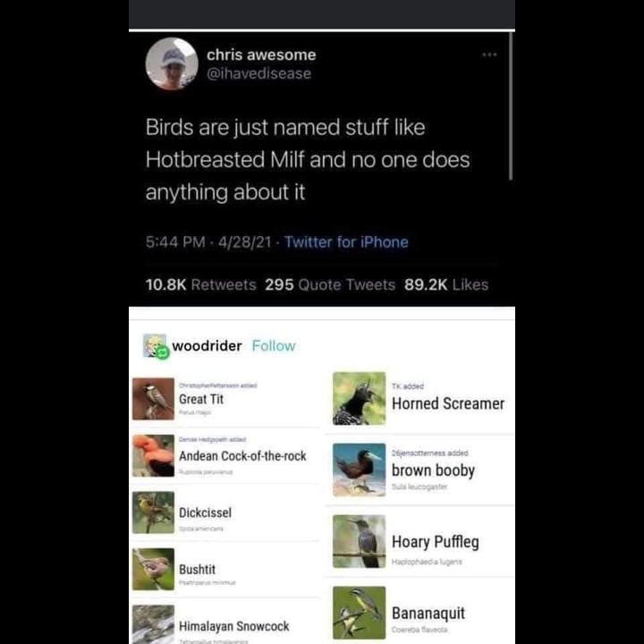Viewport: 644px width, 644px height.
Task: Open the woodrider username link
Action: pyautogui.click(x=207, y=346)
